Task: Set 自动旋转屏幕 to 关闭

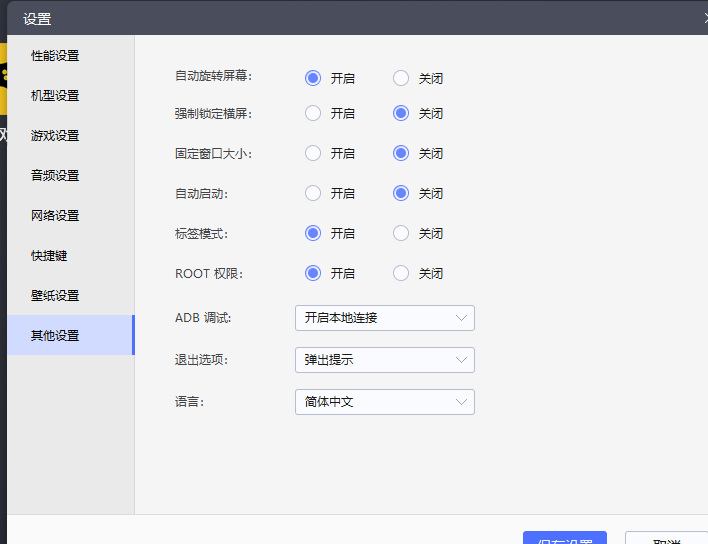Action: [x=401, y=78]
